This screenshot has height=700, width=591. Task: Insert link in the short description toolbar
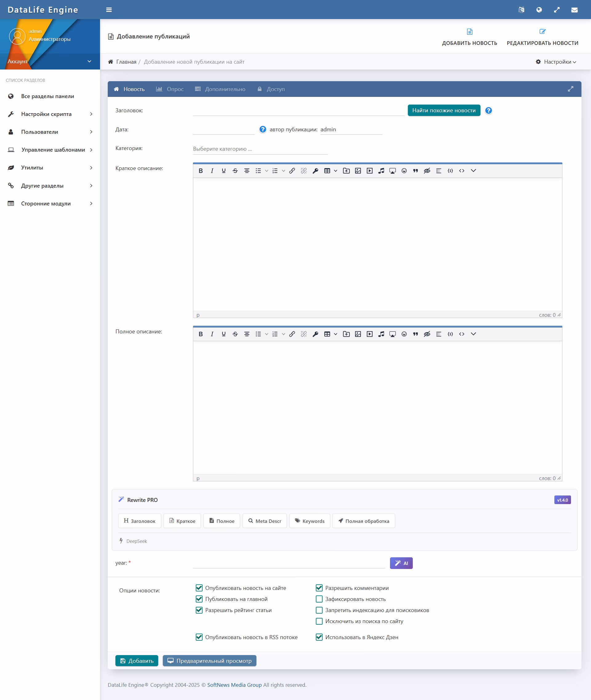pos(292,171)
